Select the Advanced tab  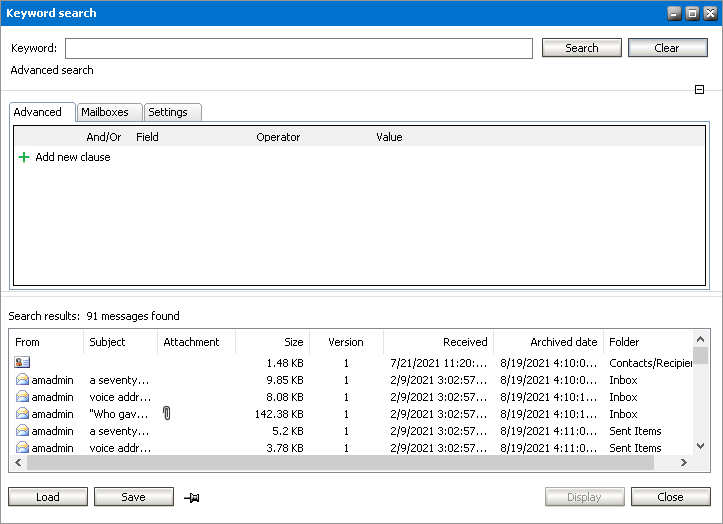tap(38, 112)
